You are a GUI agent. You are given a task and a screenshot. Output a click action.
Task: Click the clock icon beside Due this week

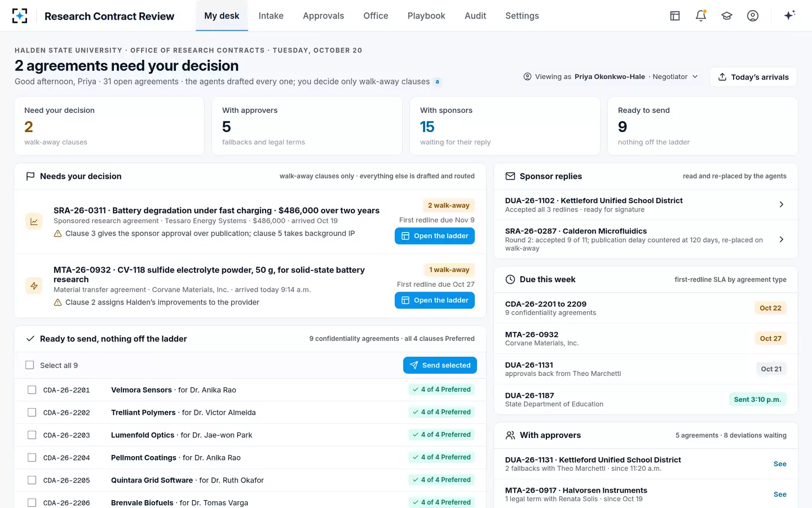(x=510, y=279)
